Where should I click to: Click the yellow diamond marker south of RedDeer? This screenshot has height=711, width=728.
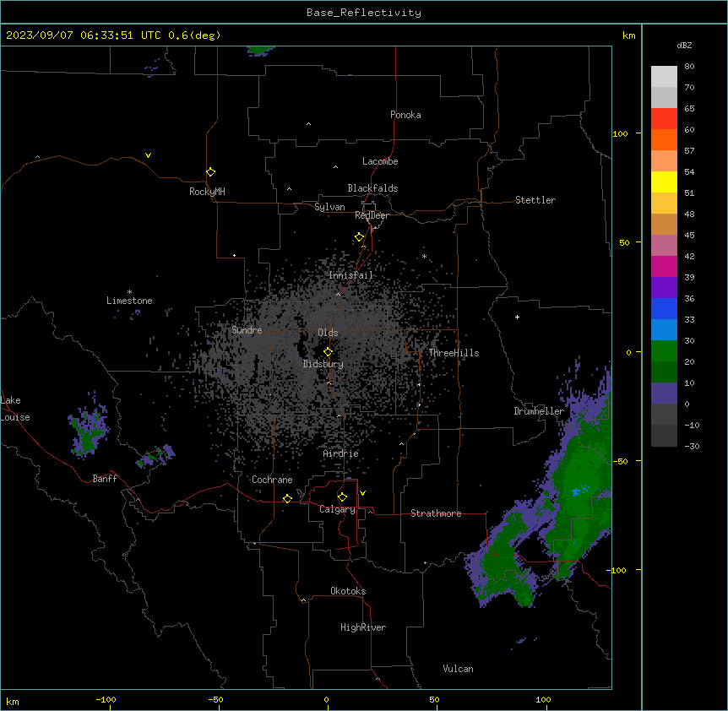click(x=359, y=236)
